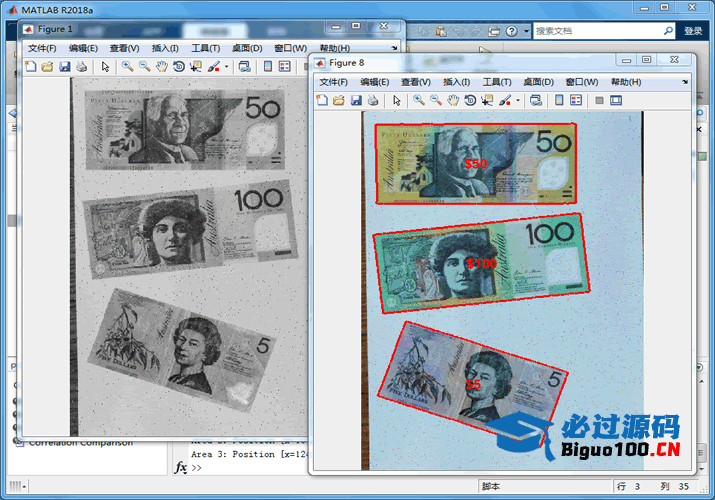Select the Data Cursor tool in Figure 8
Viewport: 715px width, 500px height.
point(487,100)
